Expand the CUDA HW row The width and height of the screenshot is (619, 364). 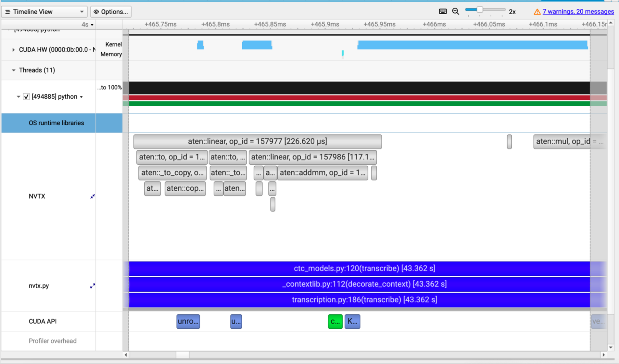click(x=12, y=49)
